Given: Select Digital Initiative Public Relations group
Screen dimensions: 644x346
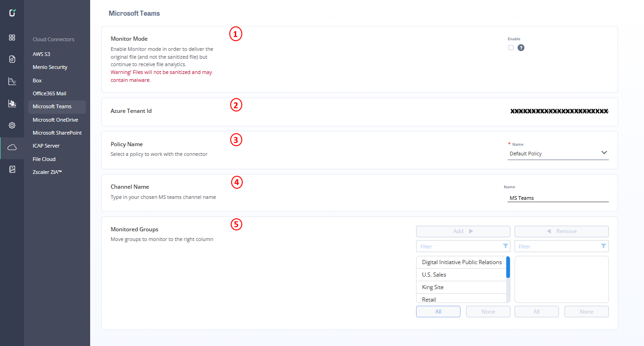Looking at the screenshot, I should (461, 262).
